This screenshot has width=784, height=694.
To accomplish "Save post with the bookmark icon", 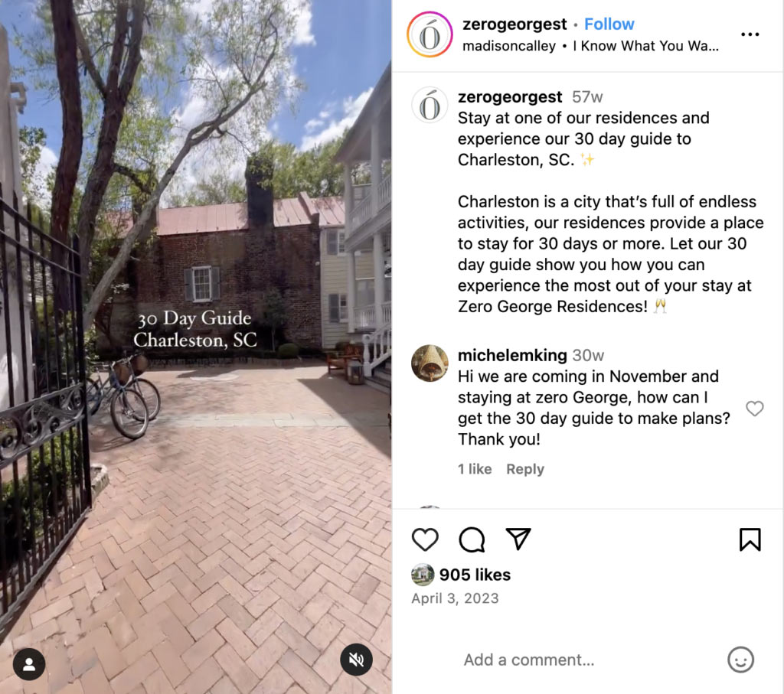I will pyautogui.click(x=750, y=539).
